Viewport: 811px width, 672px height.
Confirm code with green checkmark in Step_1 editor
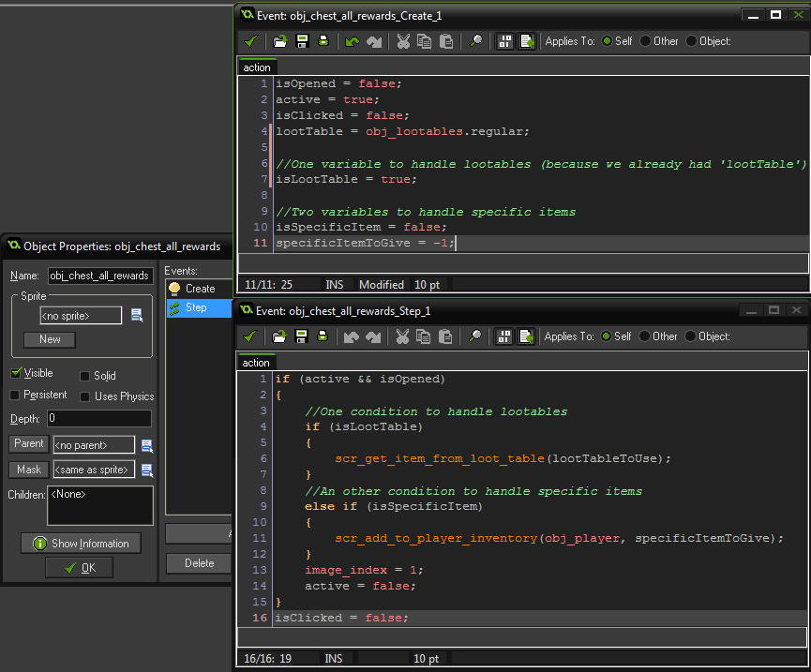tap(249, 336)
